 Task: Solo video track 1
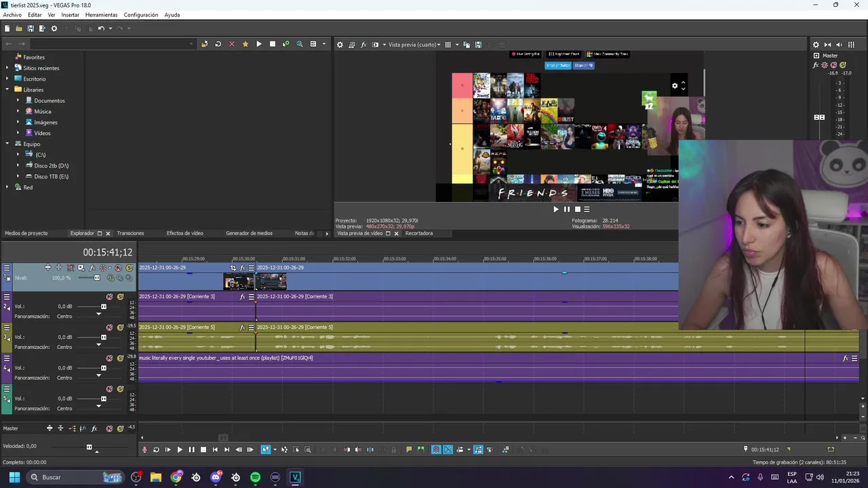(x=129, y=268)
